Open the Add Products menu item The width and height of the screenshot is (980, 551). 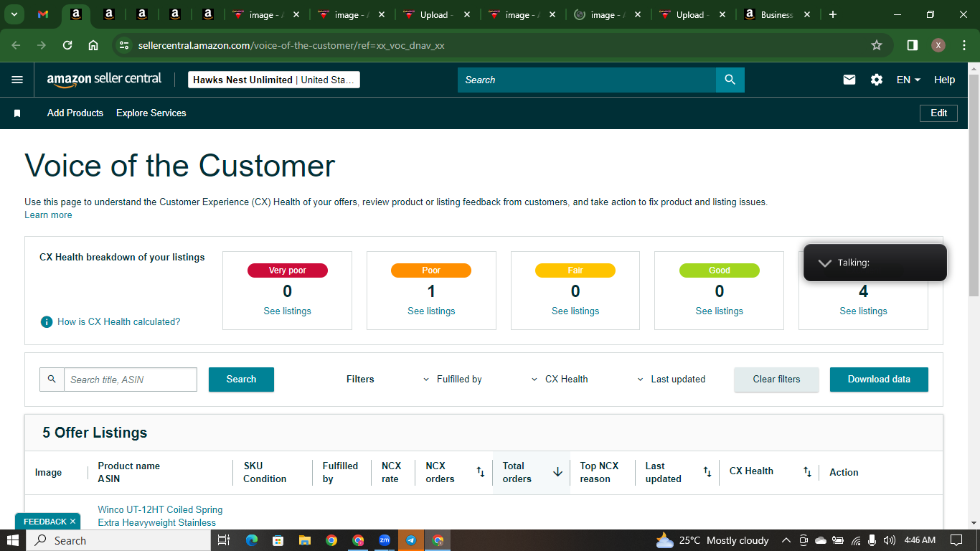tap(75, 113)
